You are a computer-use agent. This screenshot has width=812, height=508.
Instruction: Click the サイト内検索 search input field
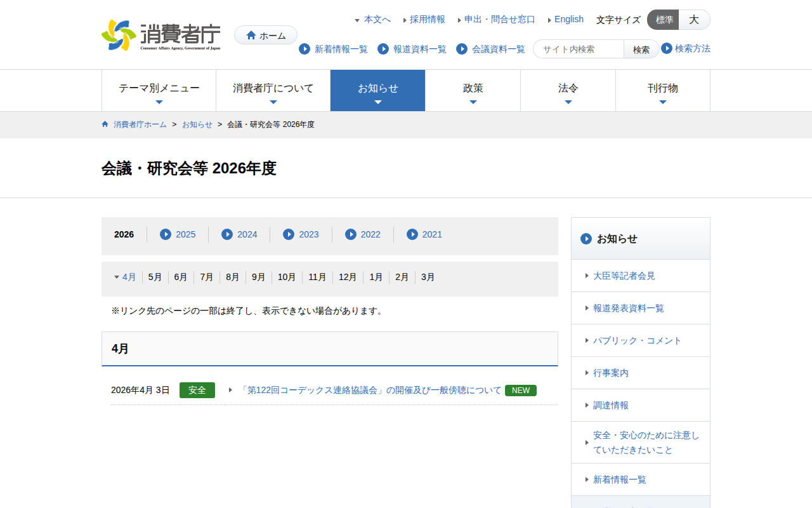tap(580, 49)
